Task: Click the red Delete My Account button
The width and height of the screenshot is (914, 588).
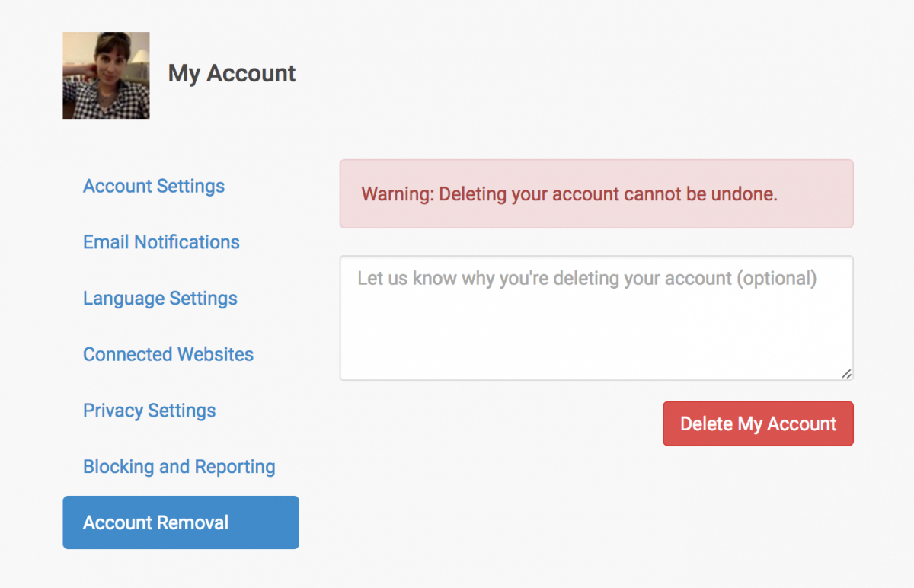Action: click(x=758, y=423)
